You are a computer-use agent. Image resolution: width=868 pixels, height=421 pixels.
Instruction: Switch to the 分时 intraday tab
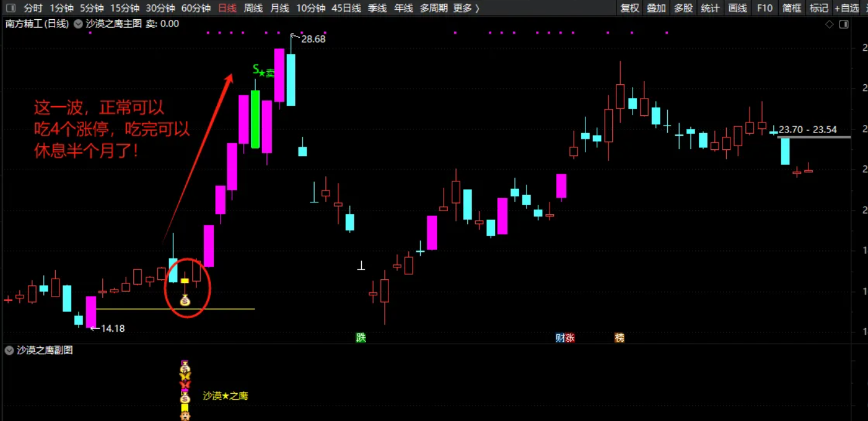(33, 8)
